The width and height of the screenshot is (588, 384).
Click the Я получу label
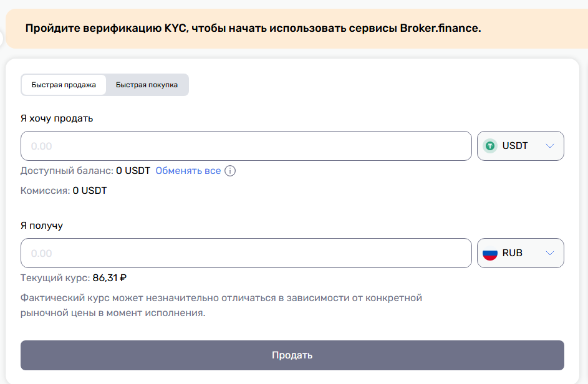(x=42, y=226)
